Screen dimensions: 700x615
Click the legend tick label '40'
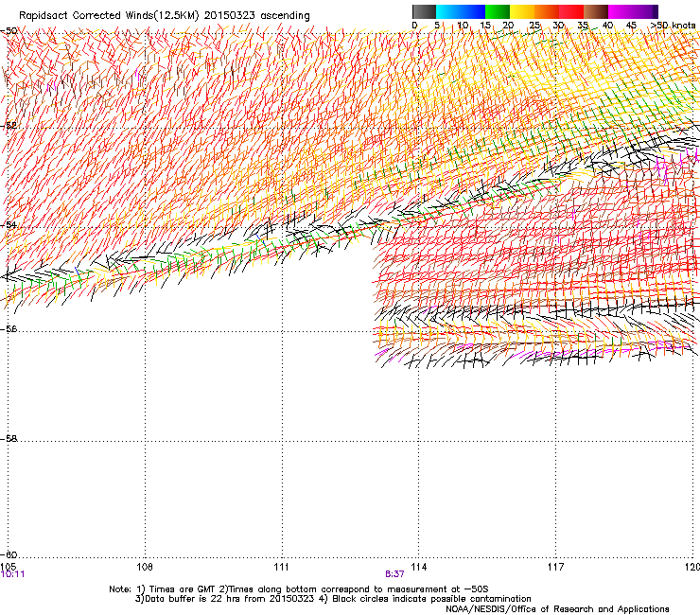pyautogui.click(x=607, y=26)
